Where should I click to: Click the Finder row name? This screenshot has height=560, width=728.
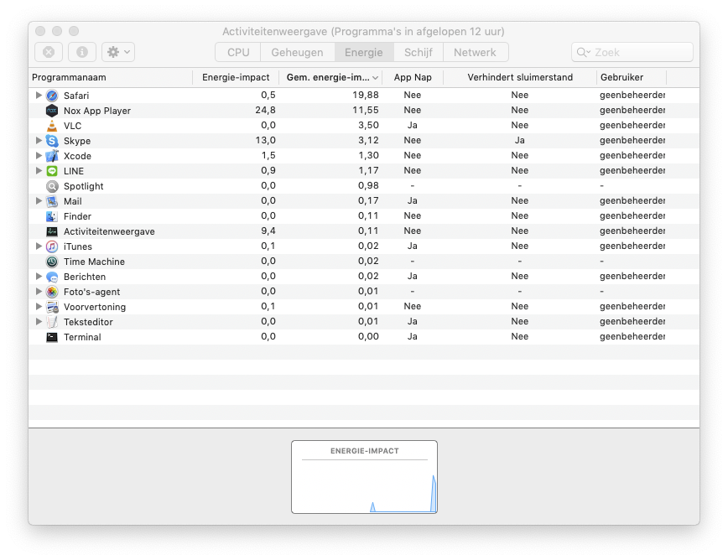(x=77, y=216)
